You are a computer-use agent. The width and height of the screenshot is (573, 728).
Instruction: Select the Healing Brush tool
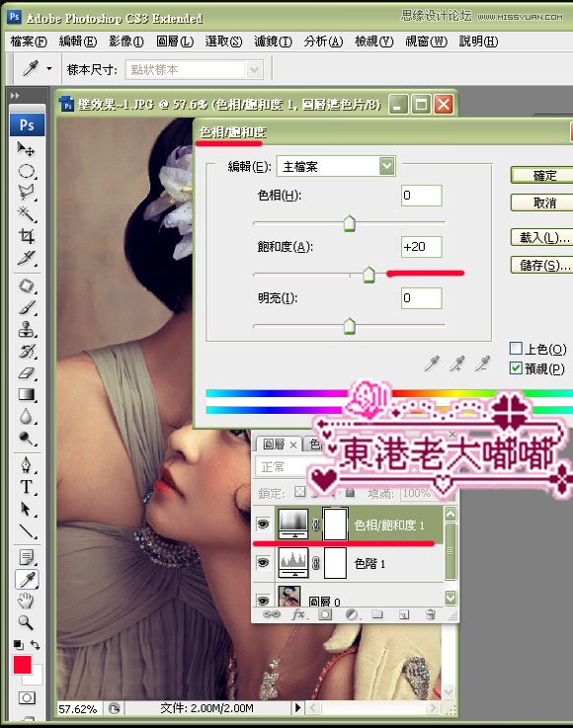[26, 286]
